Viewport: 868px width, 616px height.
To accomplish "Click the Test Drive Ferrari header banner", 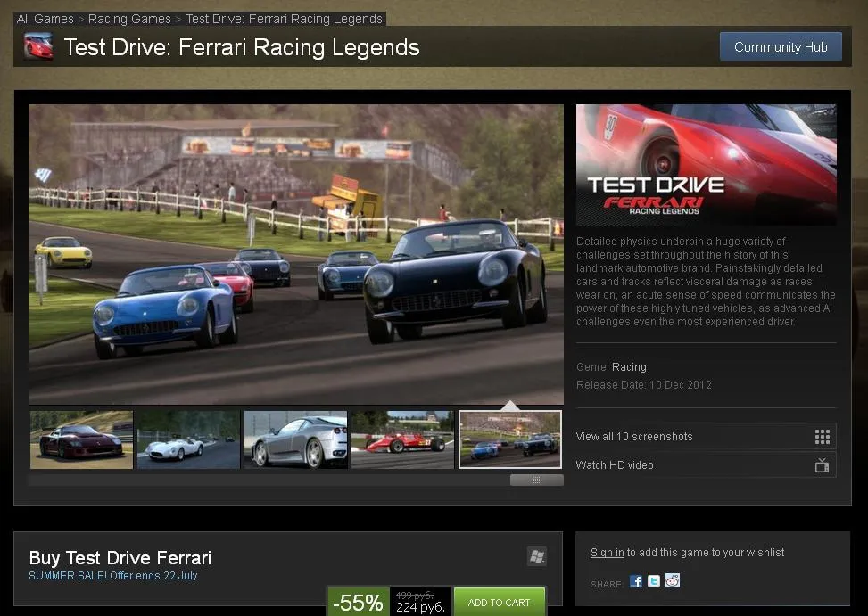I will (706, 164).
